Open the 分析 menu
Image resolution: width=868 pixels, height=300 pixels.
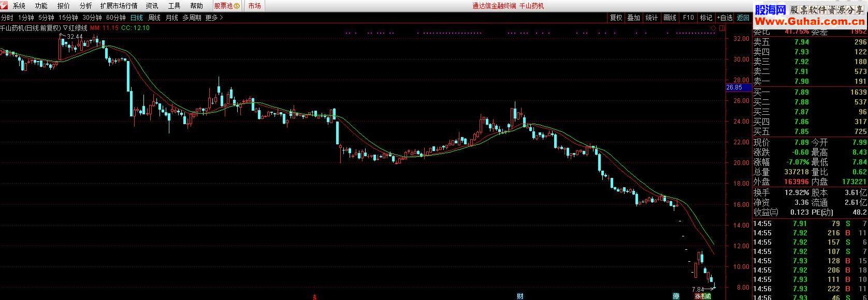coord(86,6)
